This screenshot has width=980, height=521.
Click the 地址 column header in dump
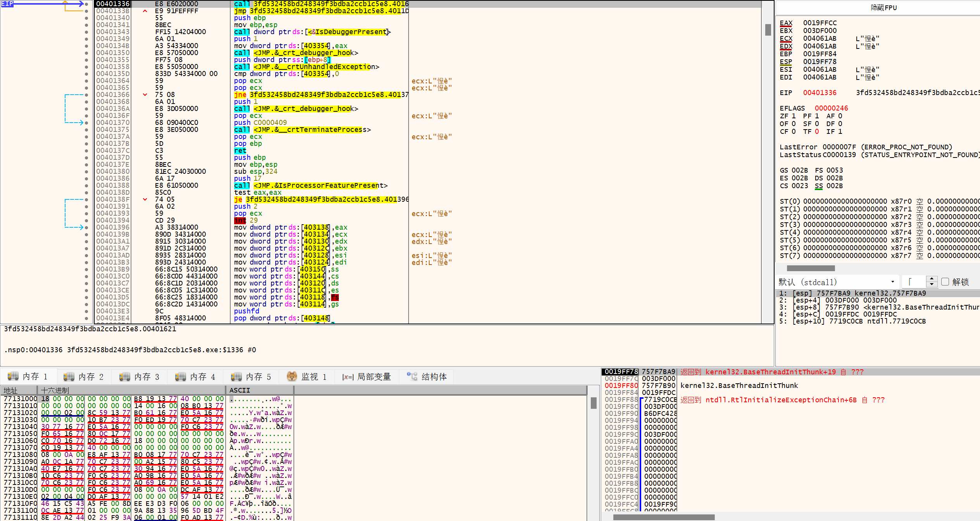[19, 390]
